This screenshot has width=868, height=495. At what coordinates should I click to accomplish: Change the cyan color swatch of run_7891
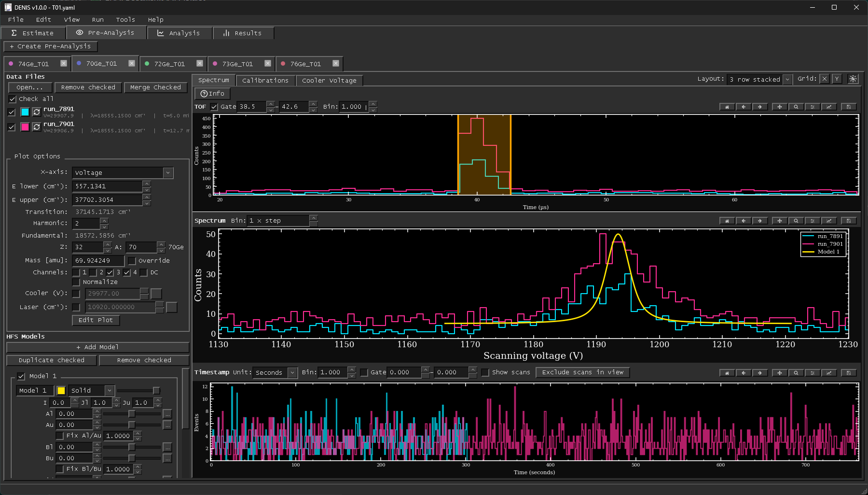pos(25,112)
